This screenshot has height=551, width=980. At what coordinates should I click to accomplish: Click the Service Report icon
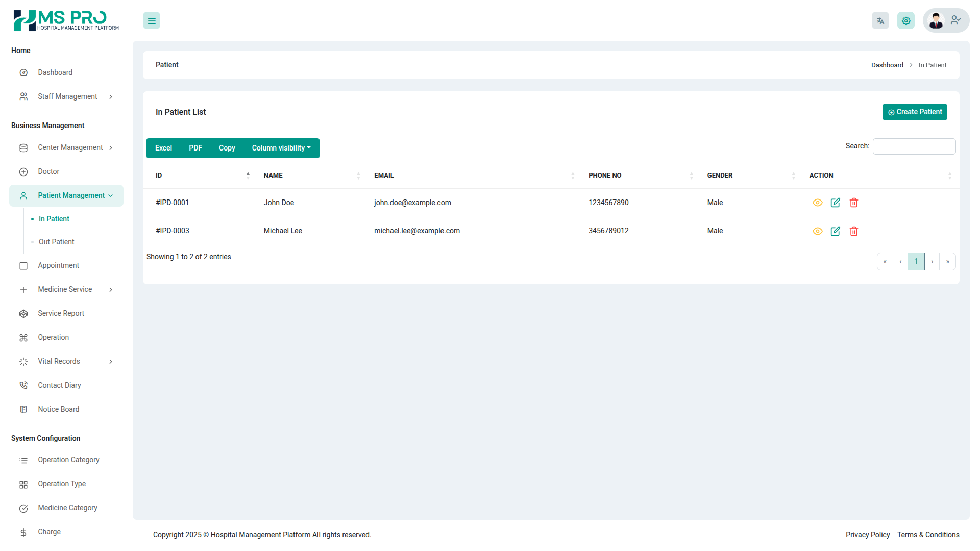pyautogui.click(x=23, y=314)
